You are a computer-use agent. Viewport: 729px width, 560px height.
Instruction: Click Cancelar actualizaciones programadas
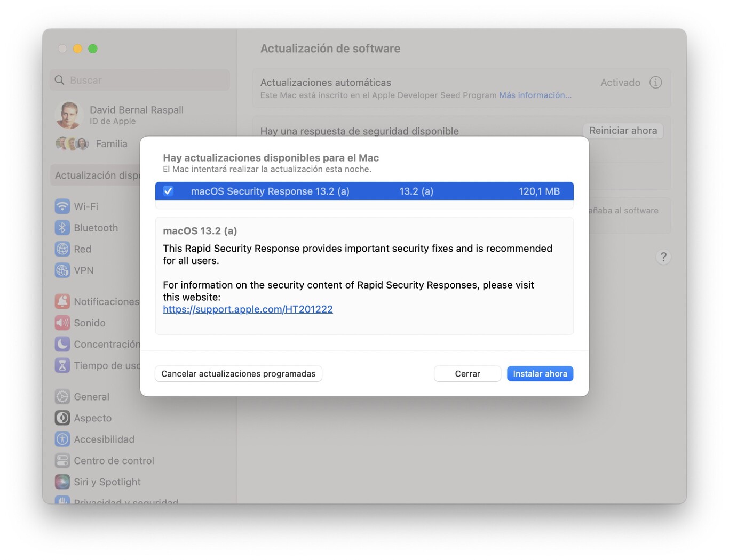click(238, 373)
